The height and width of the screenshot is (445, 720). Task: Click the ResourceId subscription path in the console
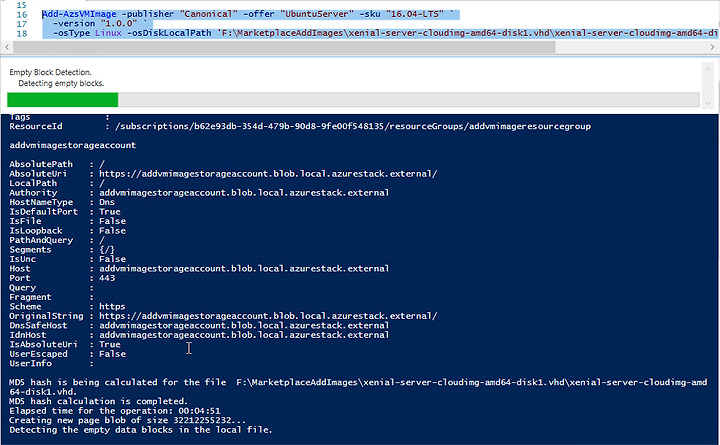pos(353,126)
